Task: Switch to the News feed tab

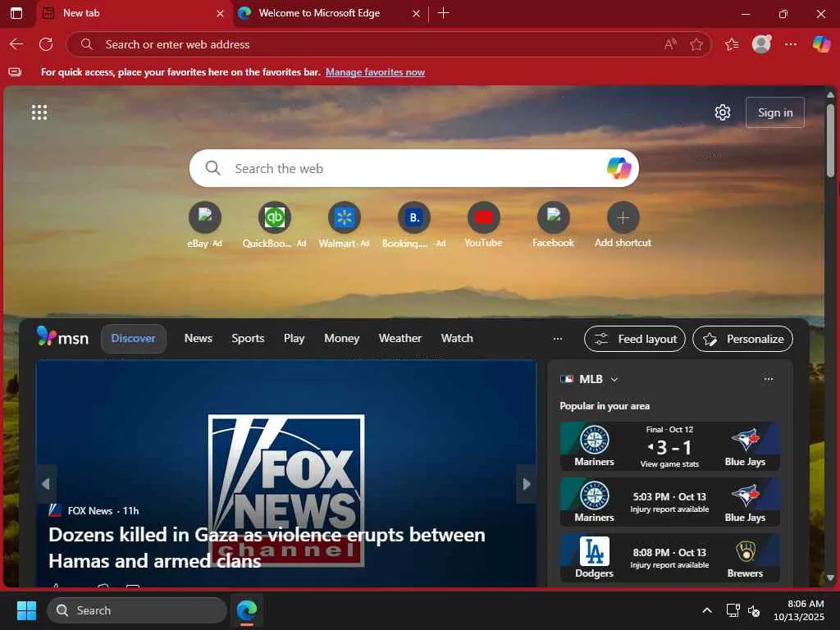Action: [199, 339]
